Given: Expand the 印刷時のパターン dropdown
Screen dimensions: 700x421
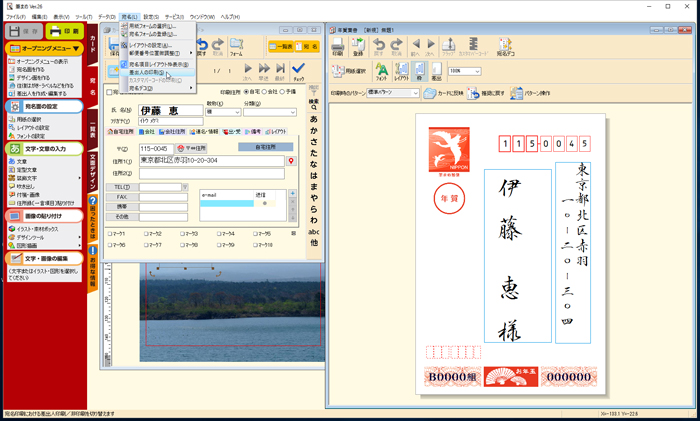Looking at the screenshot, I should point(413,94).
